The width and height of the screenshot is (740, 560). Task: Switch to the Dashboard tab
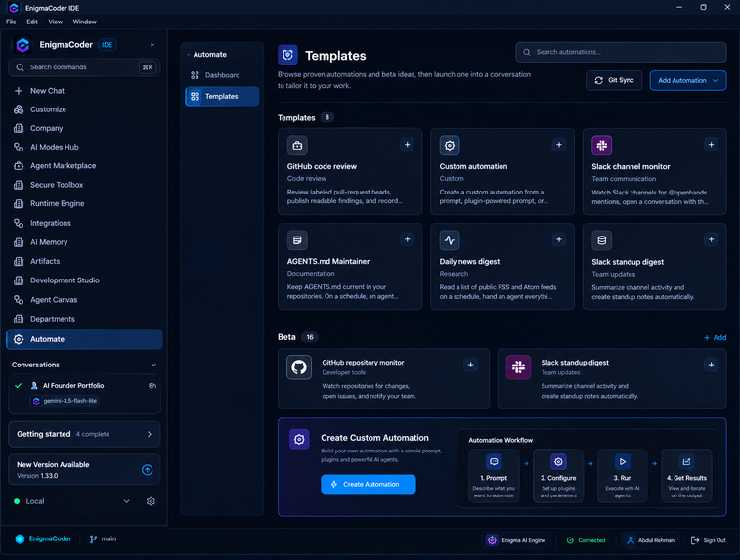[x=222, y=75]
